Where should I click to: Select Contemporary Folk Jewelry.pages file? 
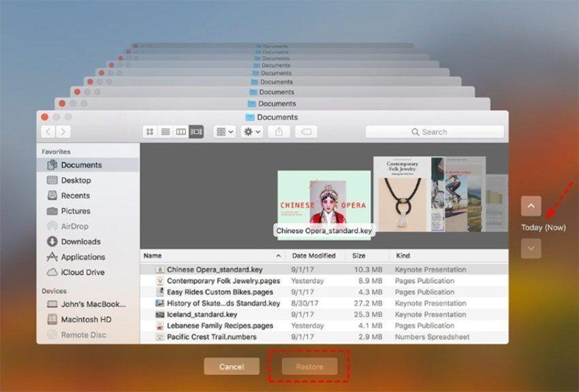[x=324, y=281]
